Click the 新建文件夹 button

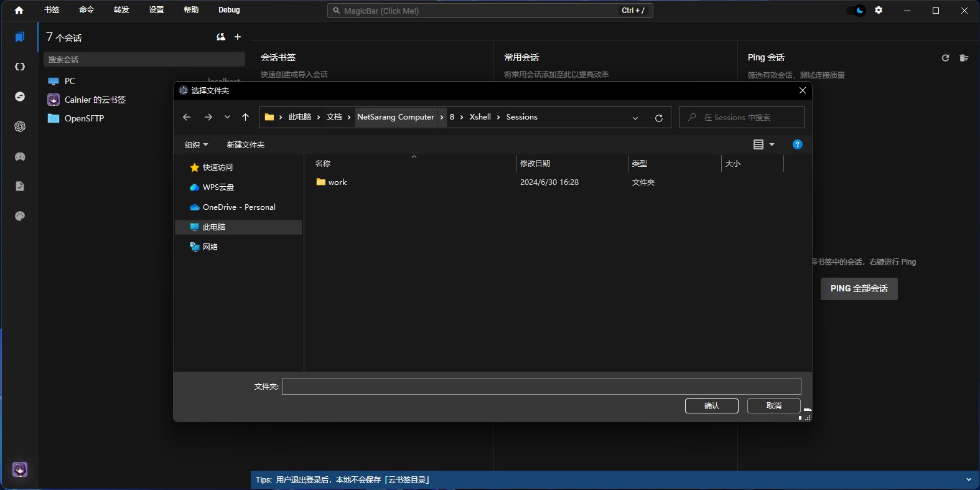coord(246,144)
